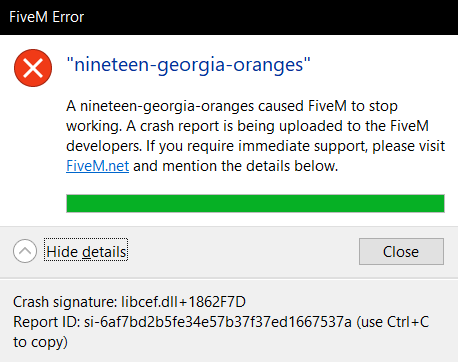Click the green crash upload progress bar
Image resolution: width=458 pixels, height=362 pixels.
click(x=255, y=203)
